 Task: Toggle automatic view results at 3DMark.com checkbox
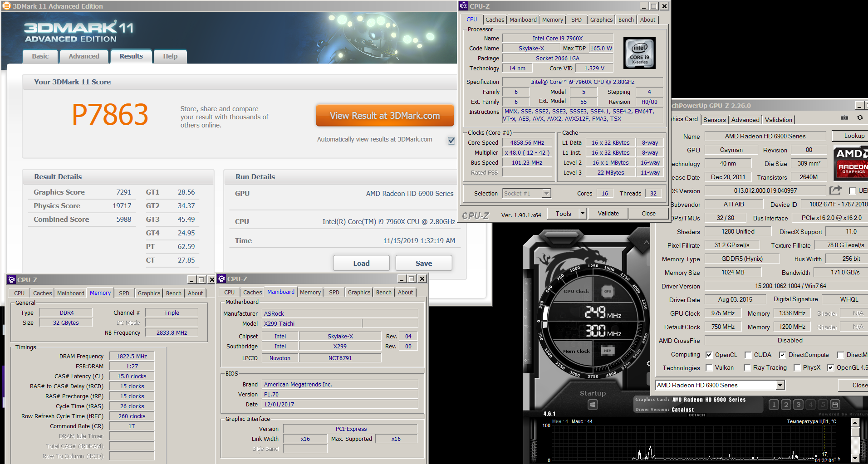[451, 140]
